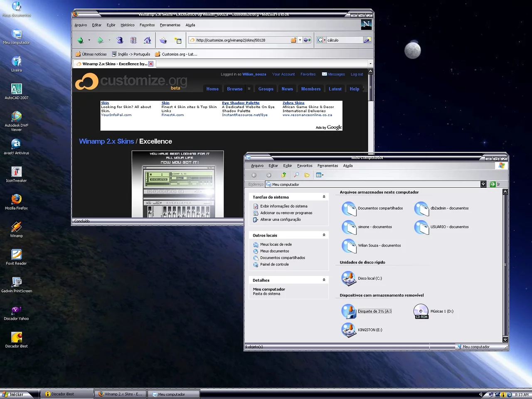Click the Firefox URL address field
The height and width of the screenshot is (399, 532).
pos(241,40)
